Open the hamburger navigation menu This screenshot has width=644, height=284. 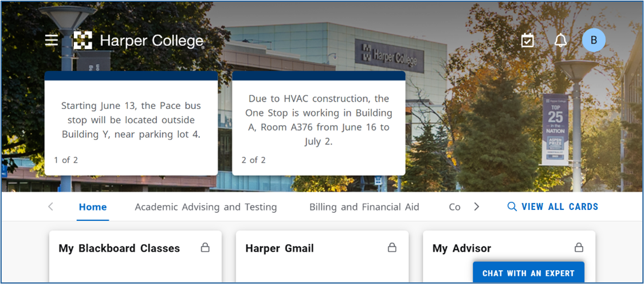point(52,40)
